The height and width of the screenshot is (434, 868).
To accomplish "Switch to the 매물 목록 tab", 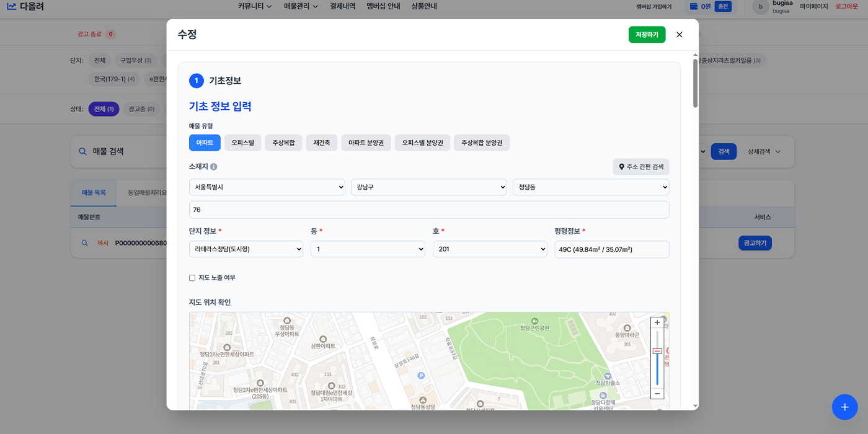I will click(x=94, y=193).
